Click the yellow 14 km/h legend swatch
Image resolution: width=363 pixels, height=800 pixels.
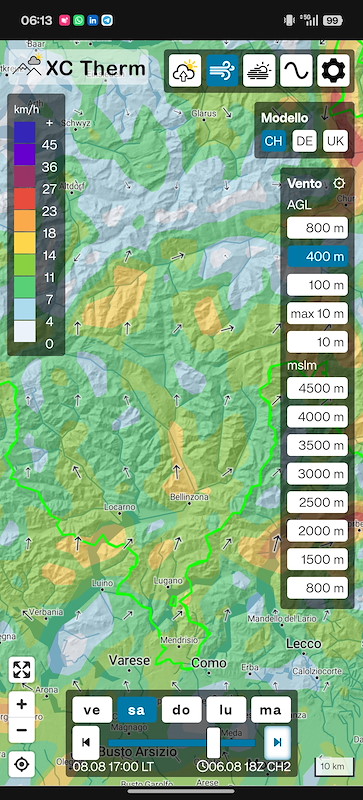(25, 243)
